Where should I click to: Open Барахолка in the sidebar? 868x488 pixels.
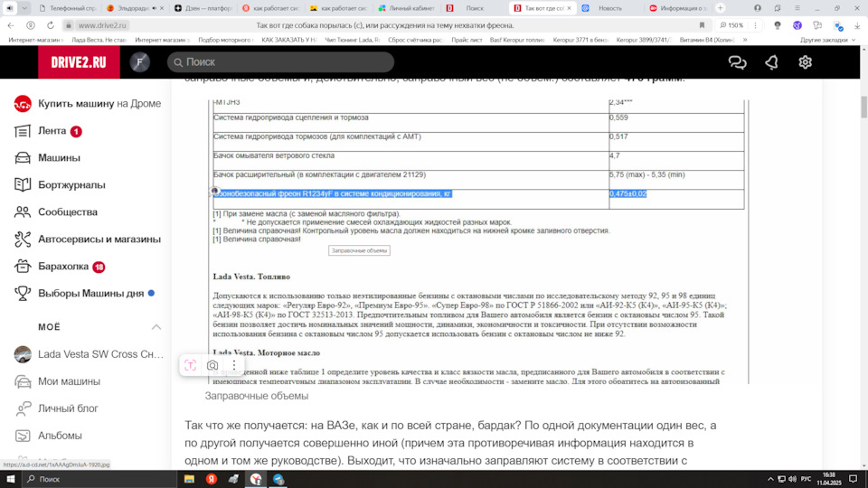point(63,267)
